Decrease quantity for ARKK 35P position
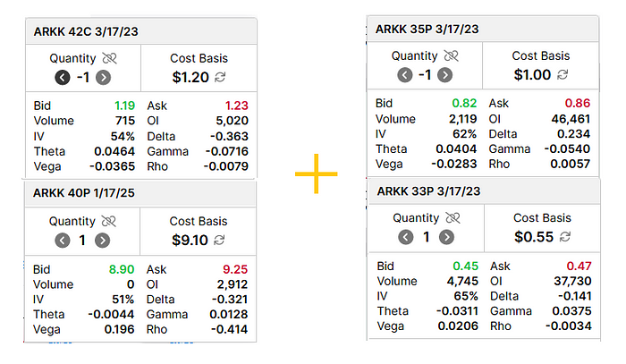The width and height of the screenshot is (626, 364). click(405, 75)
